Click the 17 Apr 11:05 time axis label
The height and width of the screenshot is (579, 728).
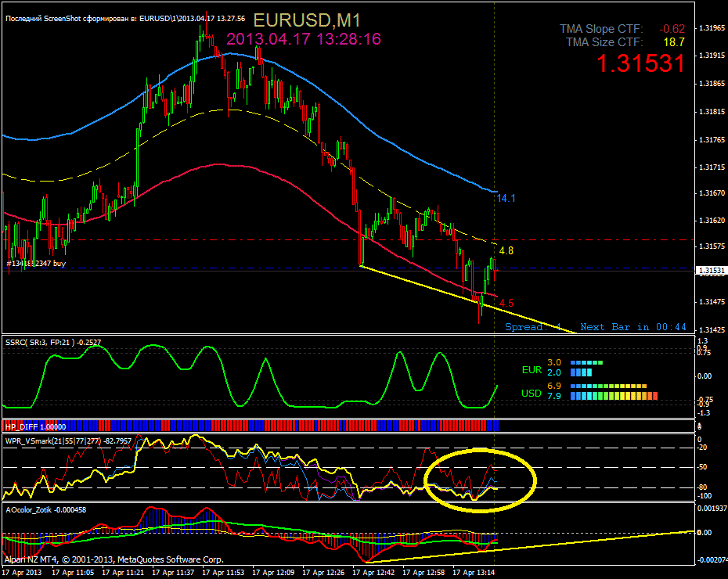73,573
